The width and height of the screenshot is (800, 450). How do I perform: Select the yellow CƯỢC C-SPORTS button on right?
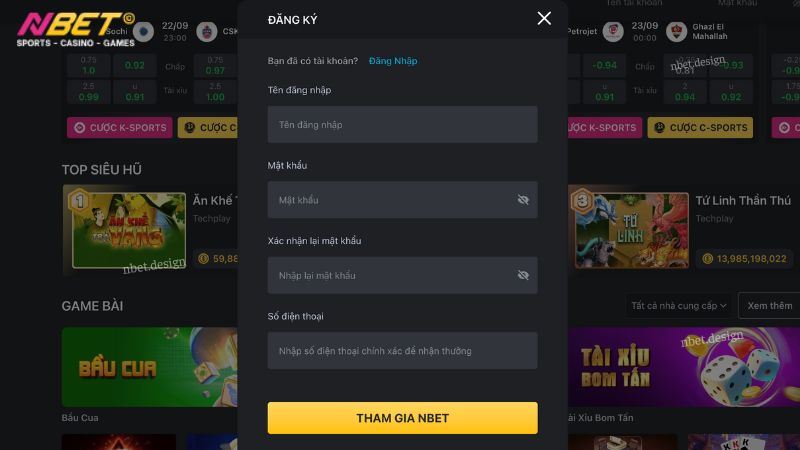(x=700, y=128)
